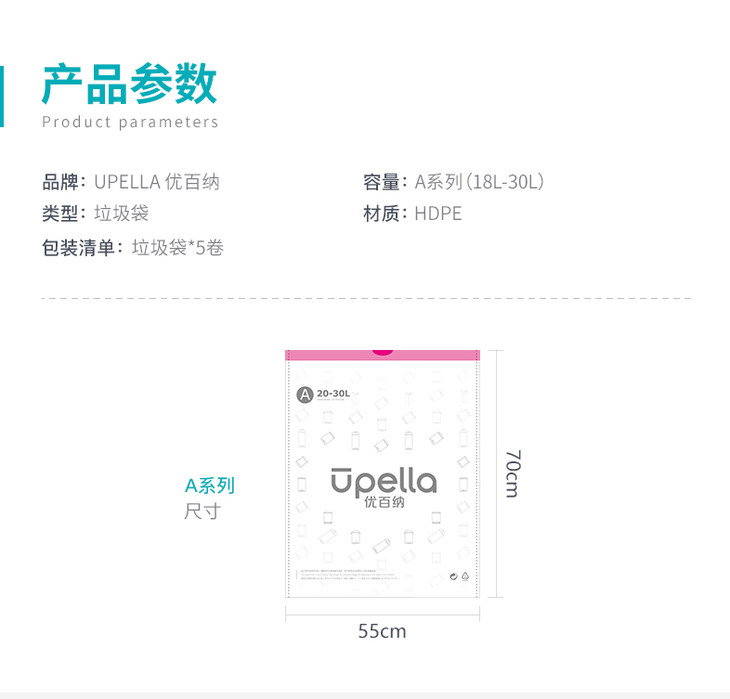Click the 20-30L capacity label
Screen dimensions: 730x699
point(333,394)
